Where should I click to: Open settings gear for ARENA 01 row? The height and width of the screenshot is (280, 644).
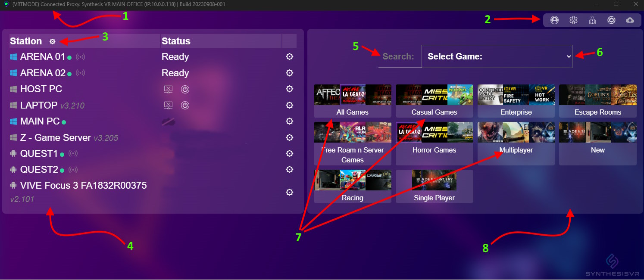tap(290, 57)
